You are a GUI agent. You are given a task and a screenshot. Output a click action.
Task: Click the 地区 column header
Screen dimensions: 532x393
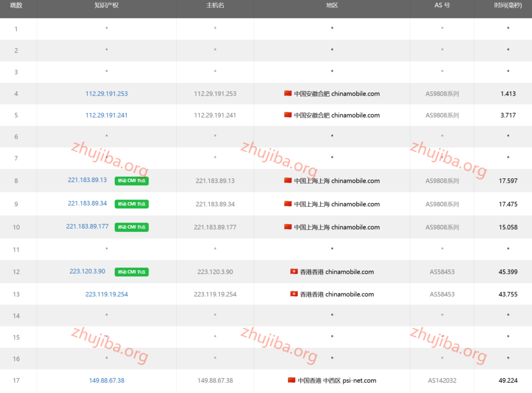pyautogui.click(x=331, y=8)
